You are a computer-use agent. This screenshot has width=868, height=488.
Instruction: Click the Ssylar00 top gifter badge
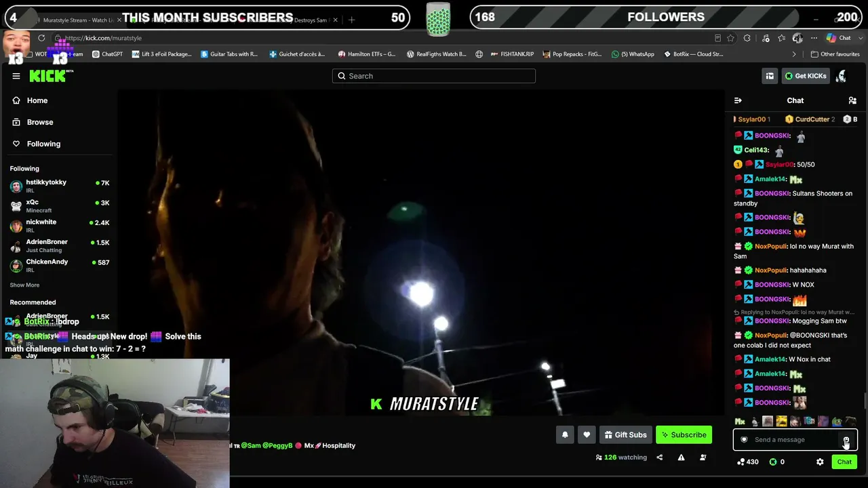coord(752,119)
